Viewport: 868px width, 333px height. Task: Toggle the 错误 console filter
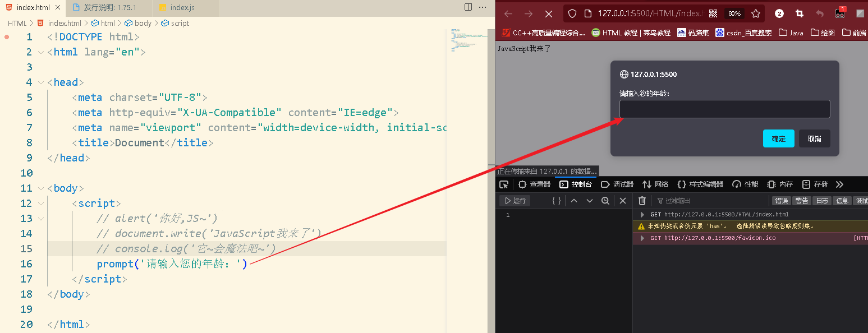pyautogui.click(x=781, y=201)
